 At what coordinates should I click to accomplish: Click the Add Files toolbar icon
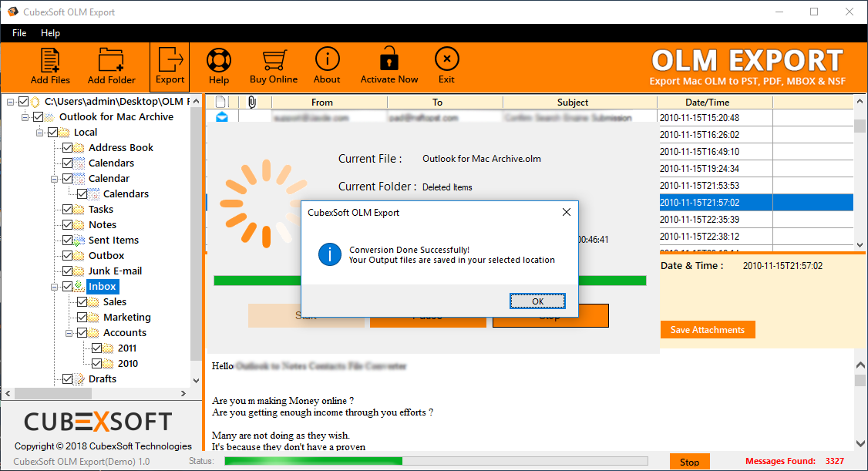point(50,60)
